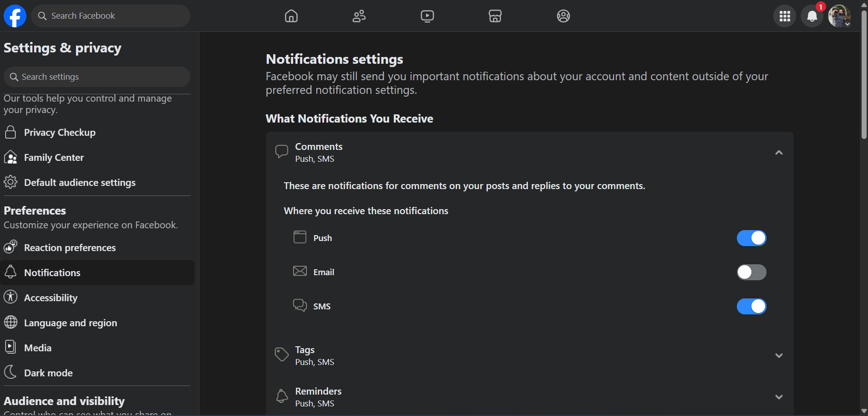Open Media settings

point(97,348)
